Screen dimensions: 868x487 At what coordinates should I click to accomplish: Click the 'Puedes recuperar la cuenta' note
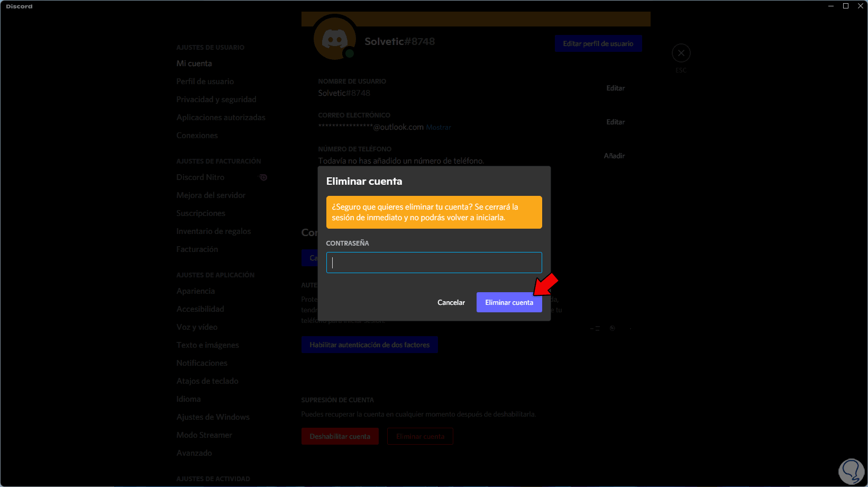418,414
